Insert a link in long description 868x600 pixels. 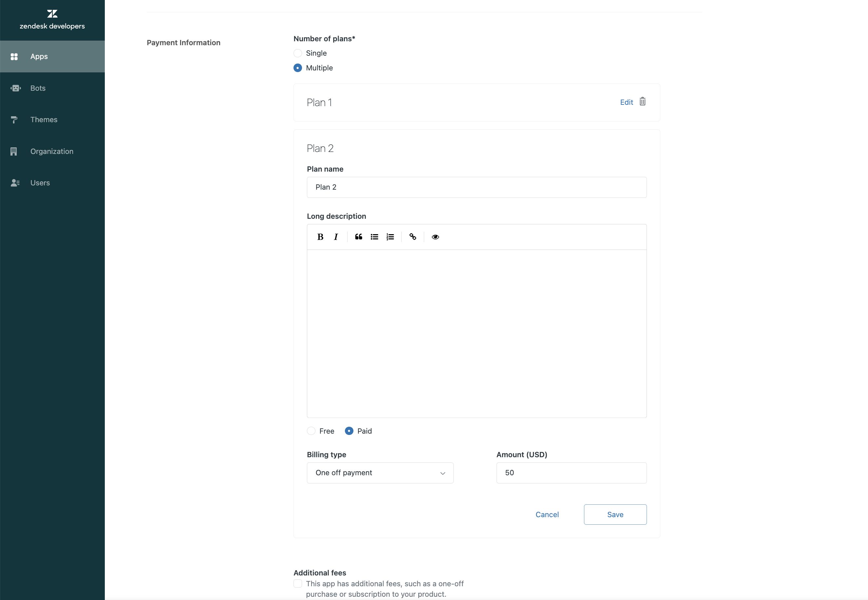point(413,237)
